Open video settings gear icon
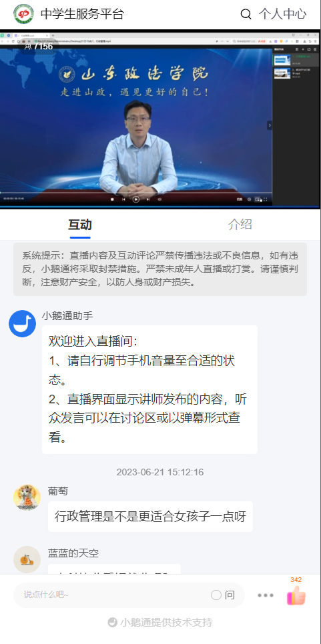This screenshot has width=321, height=644. click(249, 199)
